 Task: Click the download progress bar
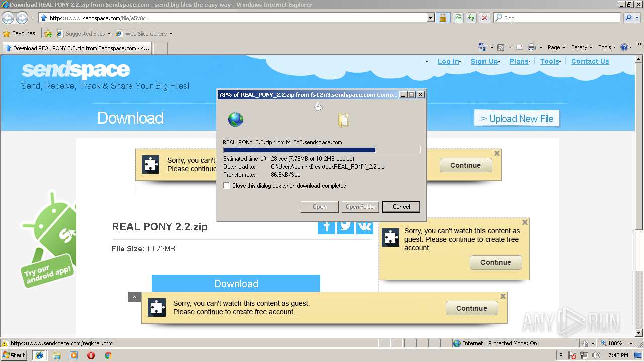[x=321, y=150]
